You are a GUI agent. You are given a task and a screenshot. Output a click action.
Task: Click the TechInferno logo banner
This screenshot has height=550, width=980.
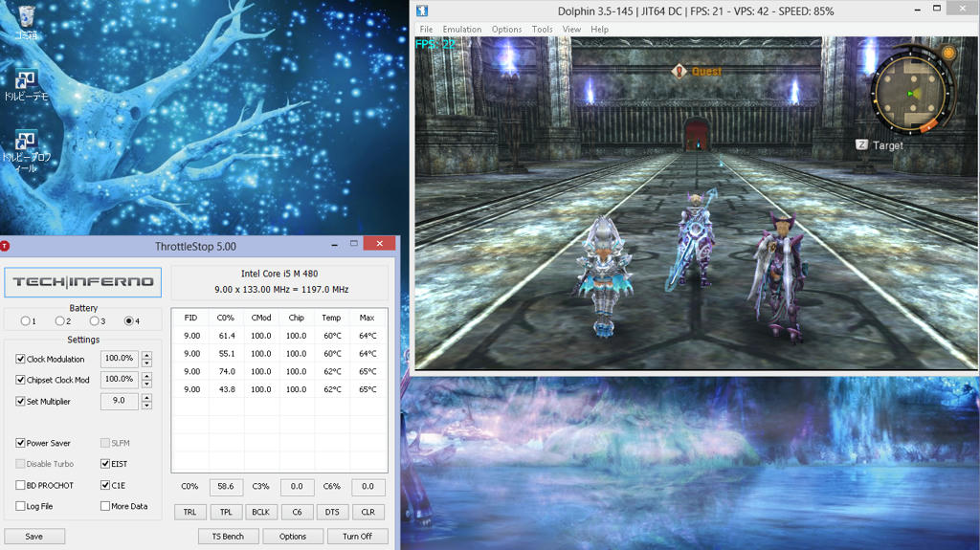coord(83,282)
